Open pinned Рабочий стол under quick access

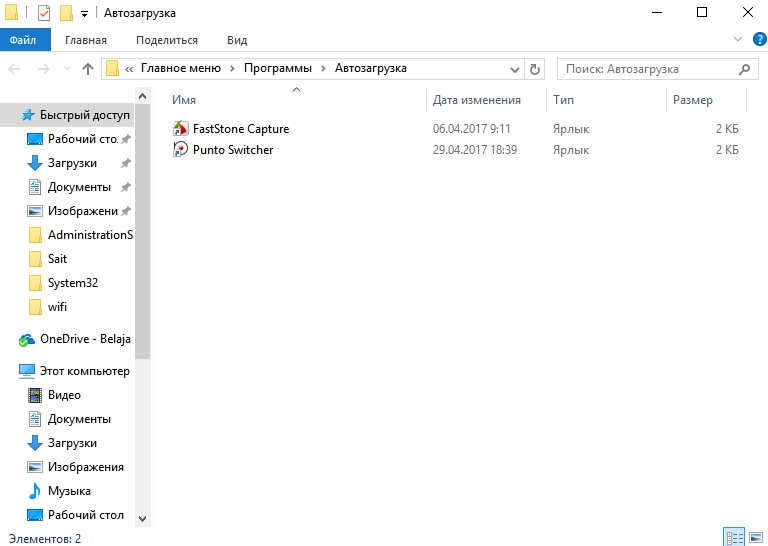77,139
